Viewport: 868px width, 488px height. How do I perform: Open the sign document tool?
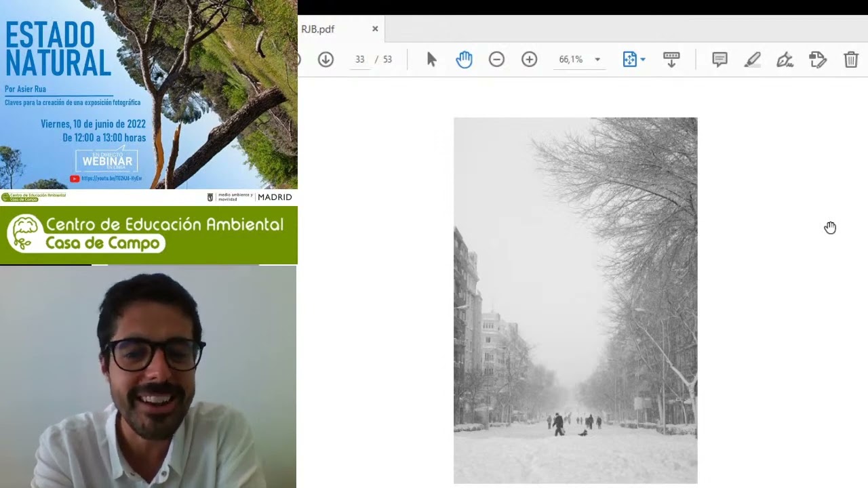785,60
